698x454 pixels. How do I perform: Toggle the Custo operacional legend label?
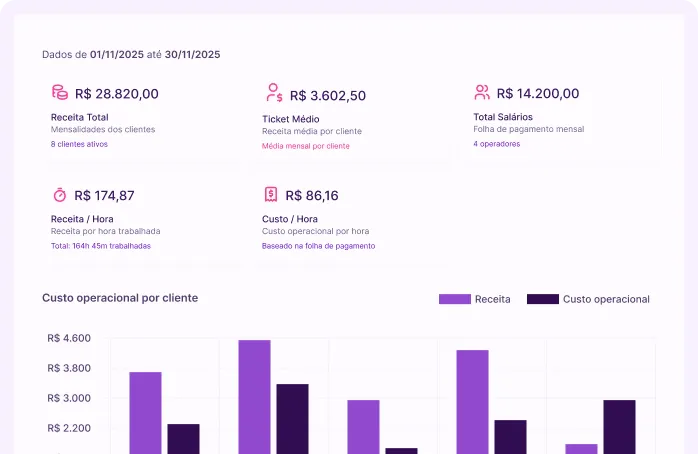coord(606,299)
